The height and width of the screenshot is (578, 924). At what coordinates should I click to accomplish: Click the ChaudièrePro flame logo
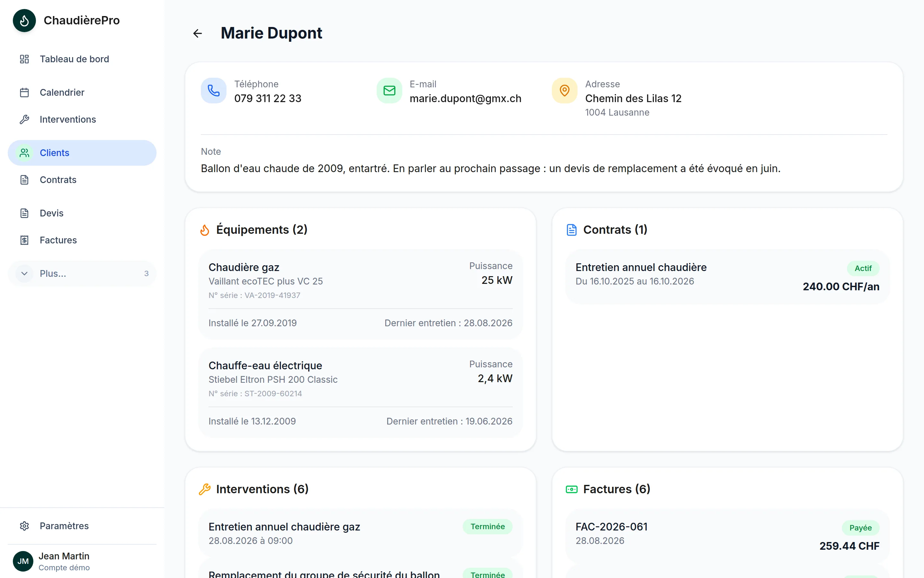pos(24,20)
